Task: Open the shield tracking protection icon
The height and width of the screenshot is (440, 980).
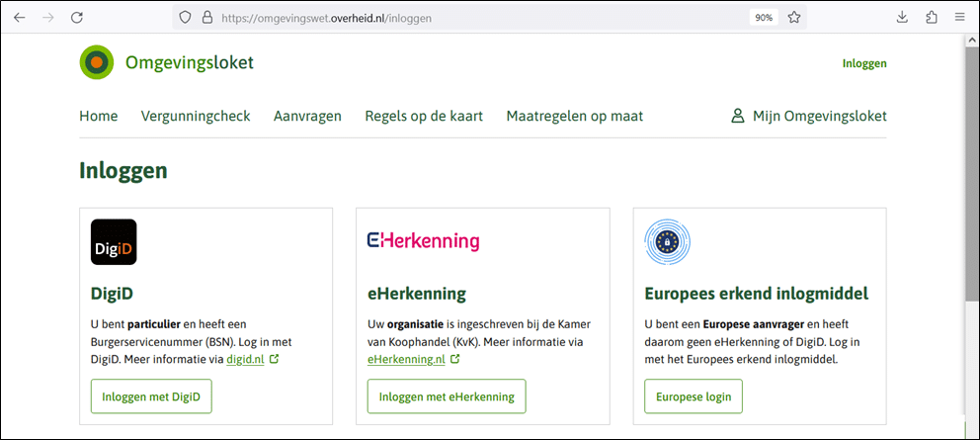Action: [185, 18]
